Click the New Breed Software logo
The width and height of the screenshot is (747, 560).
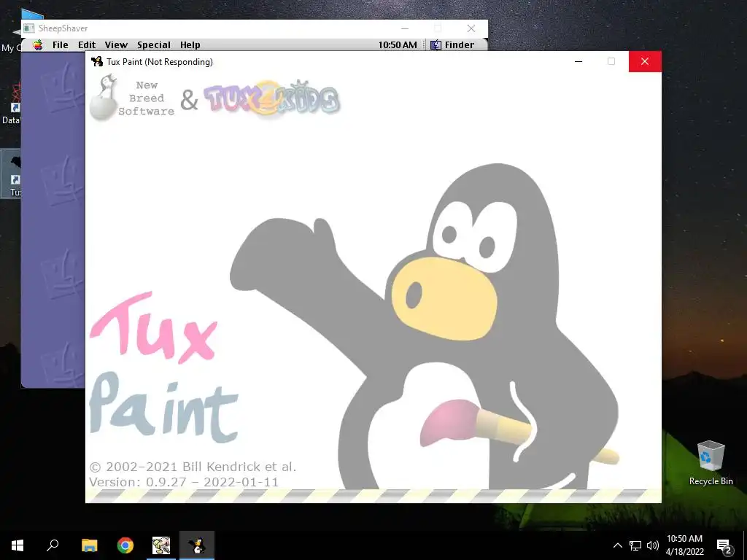pyautogui.click(x=132, y=98)
